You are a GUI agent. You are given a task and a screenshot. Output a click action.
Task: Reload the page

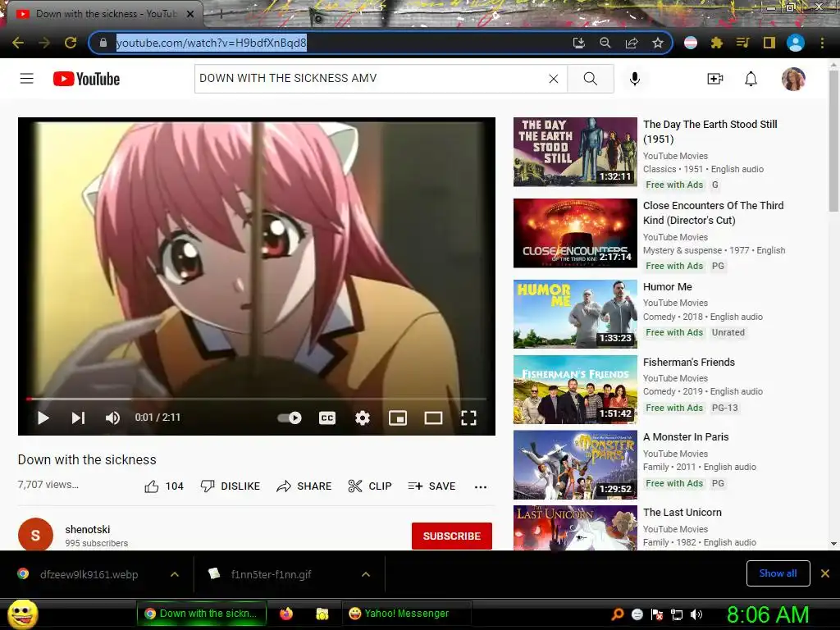click(x=71, y=43)
